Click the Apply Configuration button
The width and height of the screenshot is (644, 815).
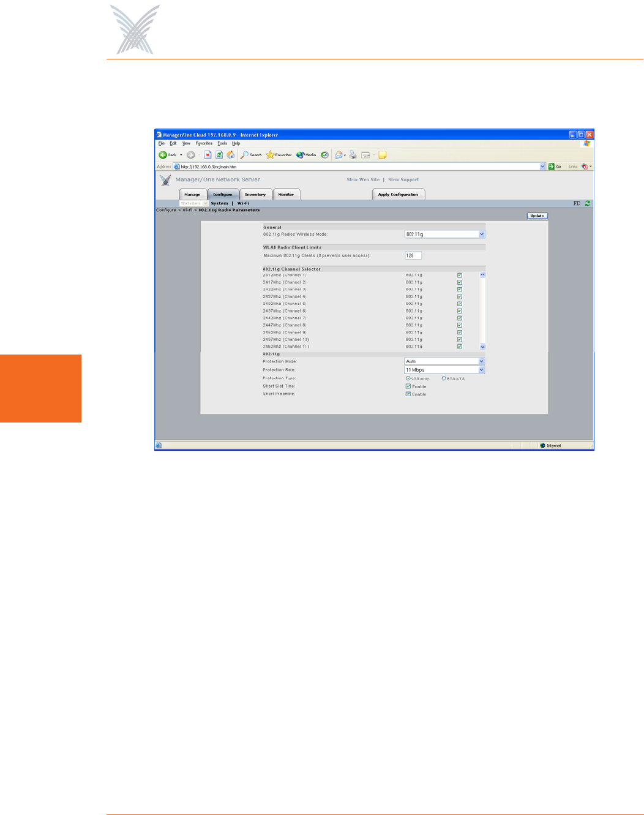398,195
